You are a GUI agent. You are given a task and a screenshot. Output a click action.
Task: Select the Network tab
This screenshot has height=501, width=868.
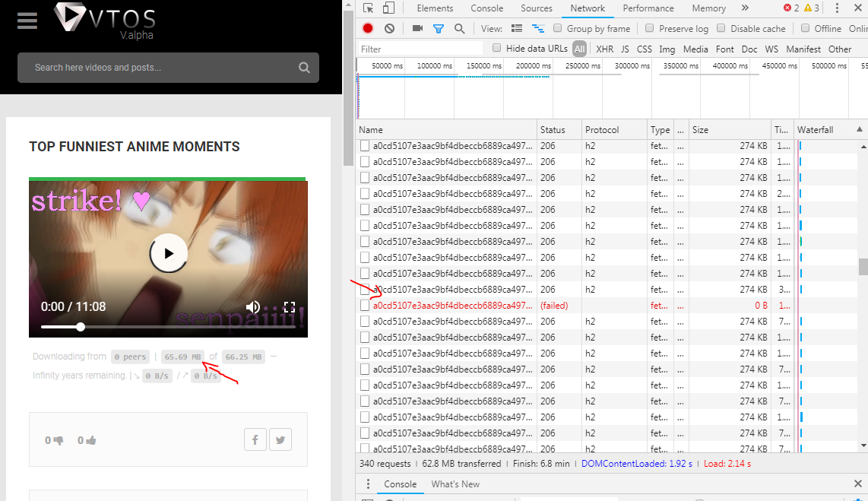tap(588, 8)
